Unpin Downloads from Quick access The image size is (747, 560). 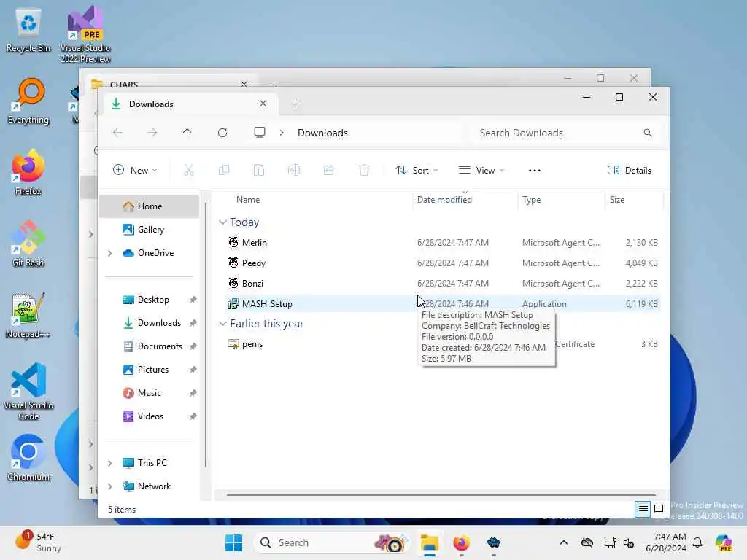click(x=193, y=323)
